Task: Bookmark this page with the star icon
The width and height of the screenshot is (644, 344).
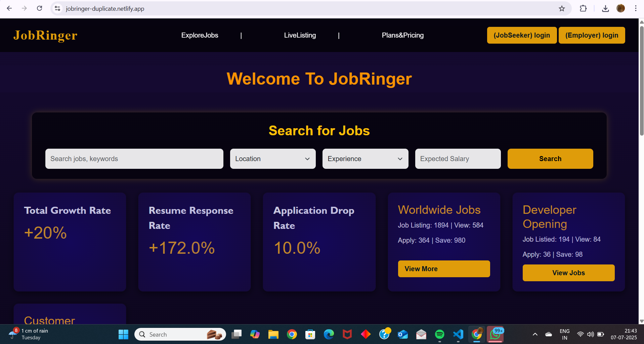Action: pos(562,8)
